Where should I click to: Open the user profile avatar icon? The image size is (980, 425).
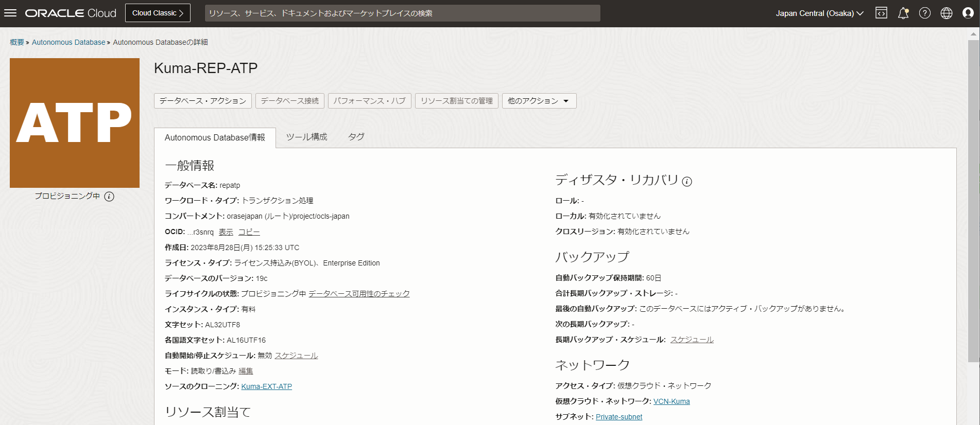968,13
